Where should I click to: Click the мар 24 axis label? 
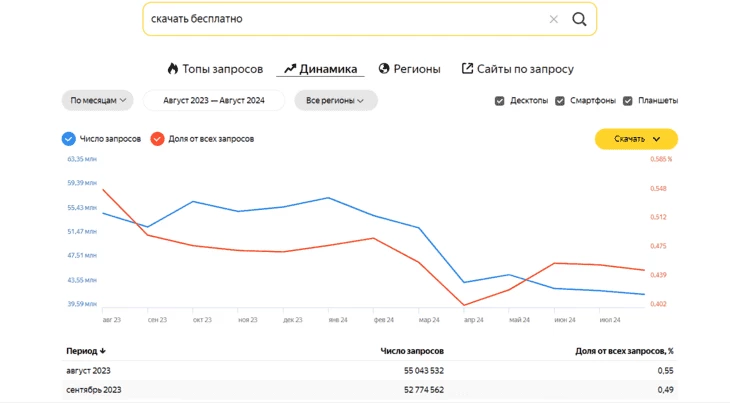click(429, 320)
